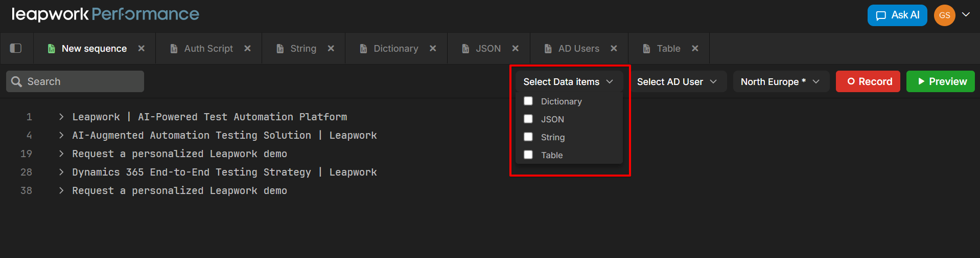Tick the Table data item checkbox
980x258 pixels.
pos(528,155)
